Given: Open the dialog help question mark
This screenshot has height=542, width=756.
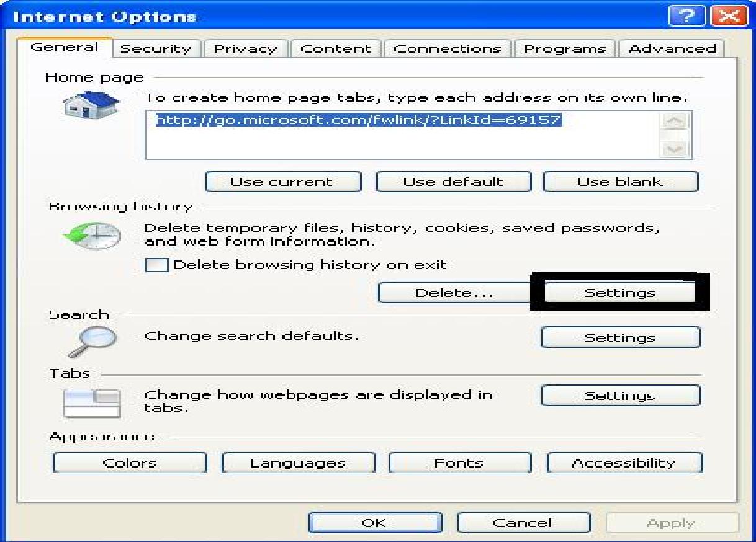Looking at the screenshot, I should 695,16.
